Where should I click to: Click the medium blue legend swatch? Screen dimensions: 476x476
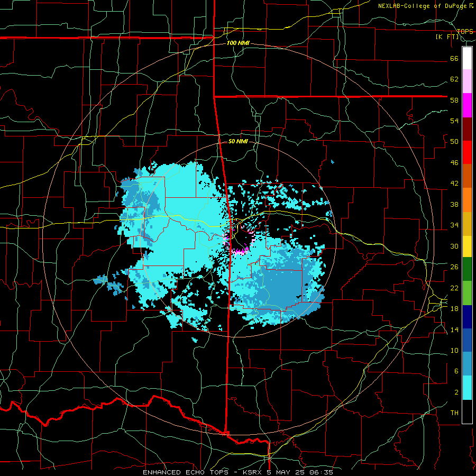tap(467, 340)
